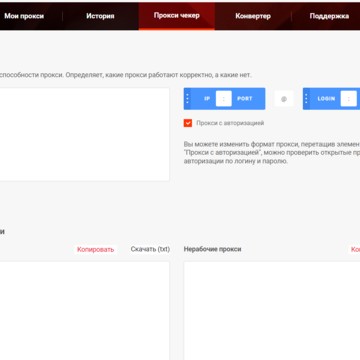
Task: Select the Прокси чекер tab
Action: coord(177,16)
